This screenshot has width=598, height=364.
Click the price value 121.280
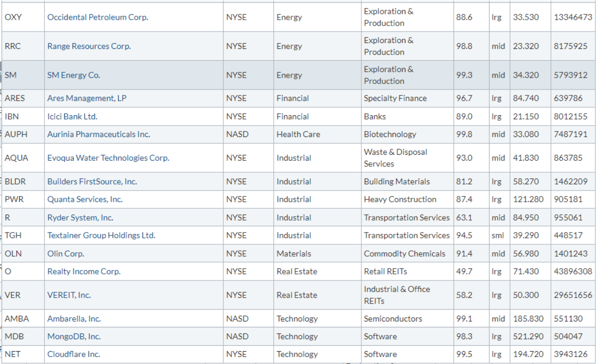tap(528, 199)
